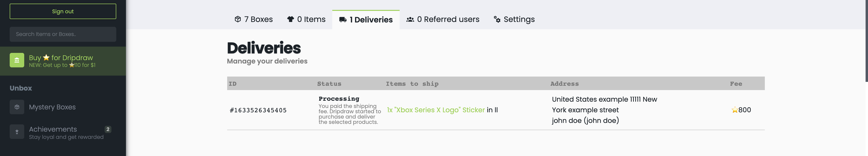Click the gears icon next to Settings
The image size is (868, 156).
click(497, 19)
